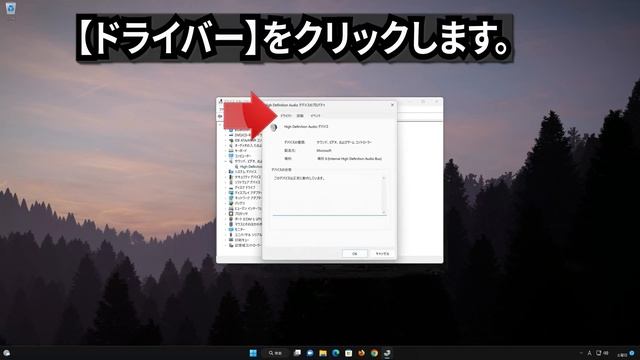This screenshot has height=360, width=640.
Task: Click the セキュリティ デバイス category icon
Action: (x=231, y=177)
